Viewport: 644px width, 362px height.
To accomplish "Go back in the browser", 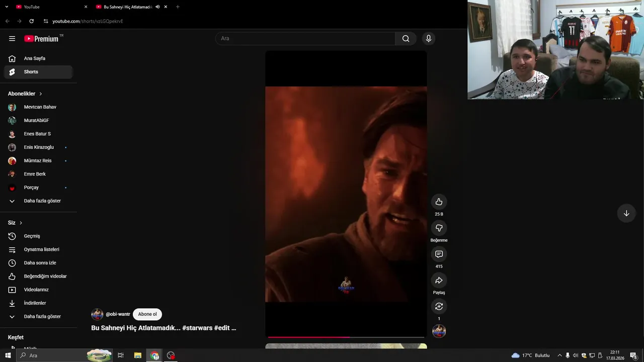I will click(x=7, y=21).
